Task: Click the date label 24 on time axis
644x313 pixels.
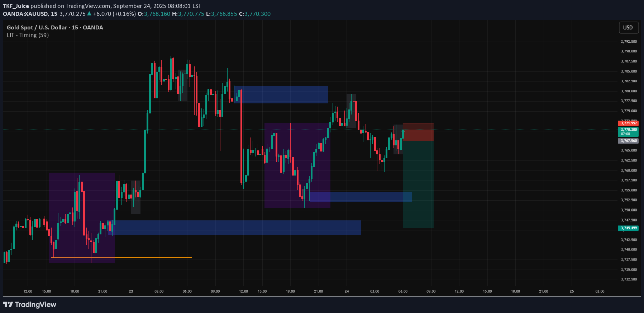Action: point(347,291)
